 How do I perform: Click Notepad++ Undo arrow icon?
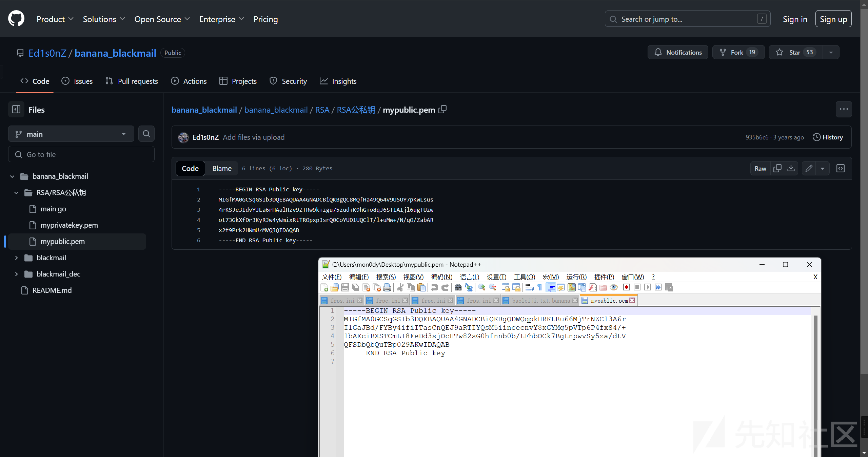pos(434,287)
